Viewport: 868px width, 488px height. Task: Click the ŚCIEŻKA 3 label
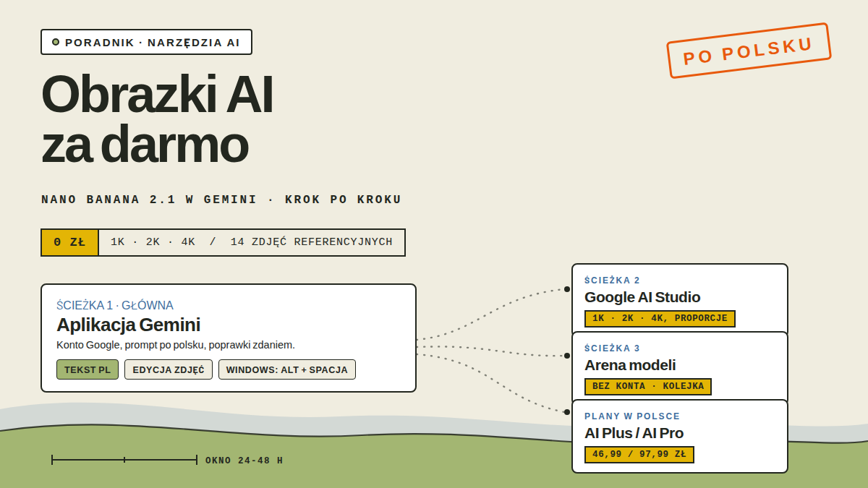[x=612, y=348]
